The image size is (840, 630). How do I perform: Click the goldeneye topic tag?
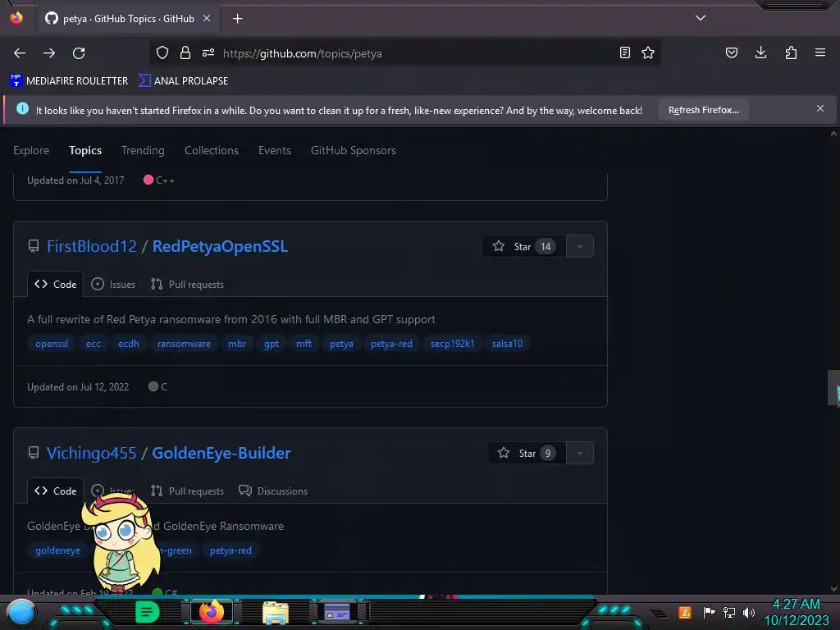[58, 550]
